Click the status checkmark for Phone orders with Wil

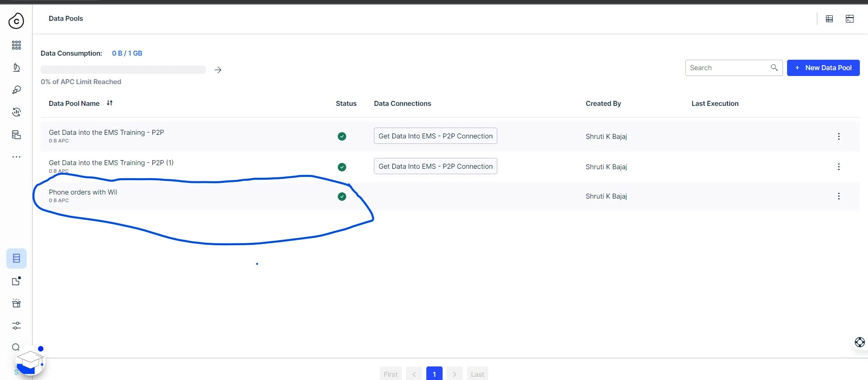[342, 196]
